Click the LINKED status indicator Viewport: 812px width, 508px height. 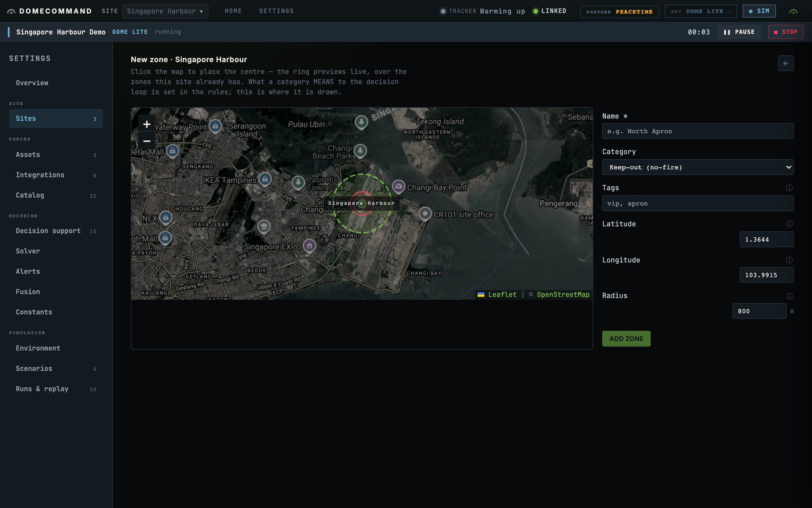[550, 11]
